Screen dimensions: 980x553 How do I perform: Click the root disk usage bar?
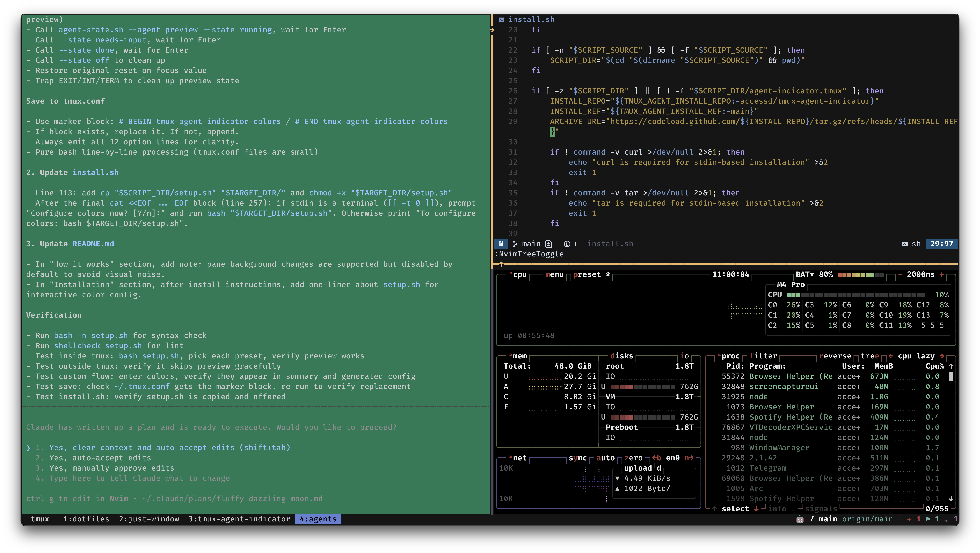tap(643, 387)
